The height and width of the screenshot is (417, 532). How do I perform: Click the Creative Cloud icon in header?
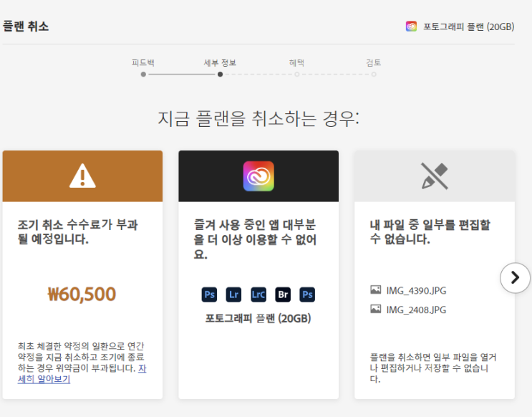click(x=411, y=27)
